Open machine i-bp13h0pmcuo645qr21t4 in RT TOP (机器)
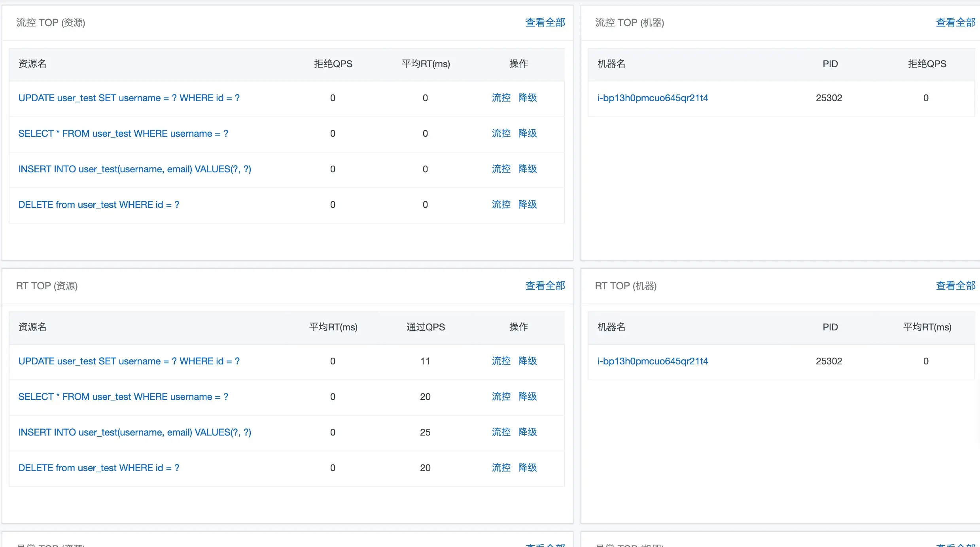This screenshot has height=547, width=980. (x=653, y=361)
